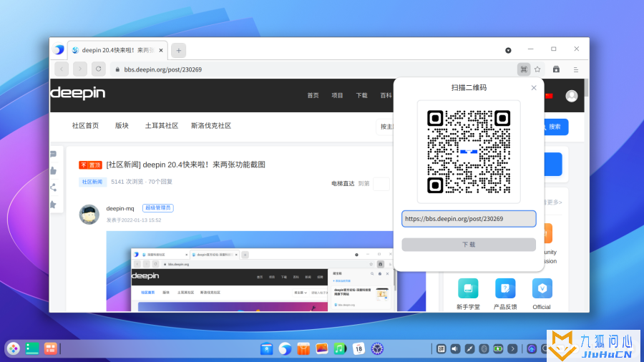Image resolution: width=644 pixels, height=362 pixels.
Task: Open the file manager in the dock
Action: [x=267, y=349]
